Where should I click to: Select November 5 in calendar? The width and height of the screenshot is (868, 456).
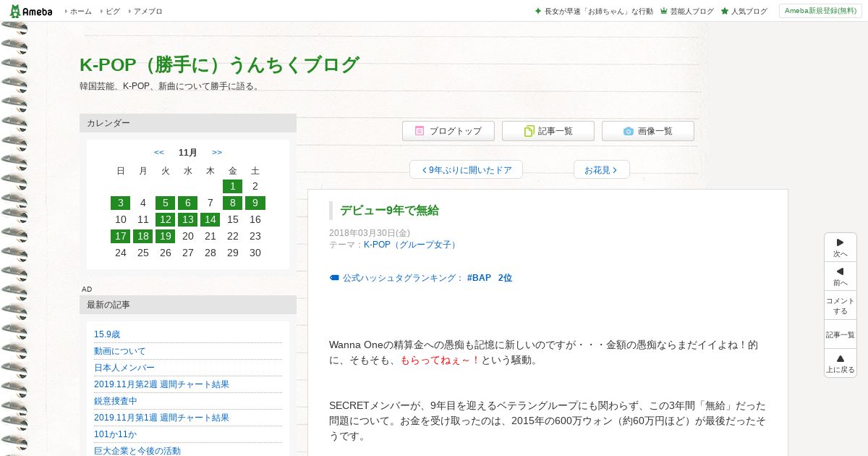(166, 203)
